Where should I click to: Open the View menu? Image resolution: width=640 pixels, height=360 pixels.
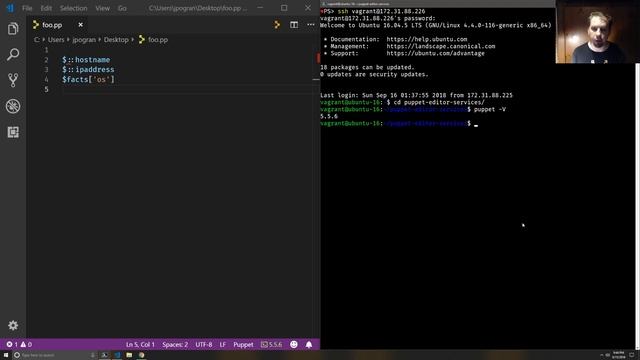pos(102,8)
